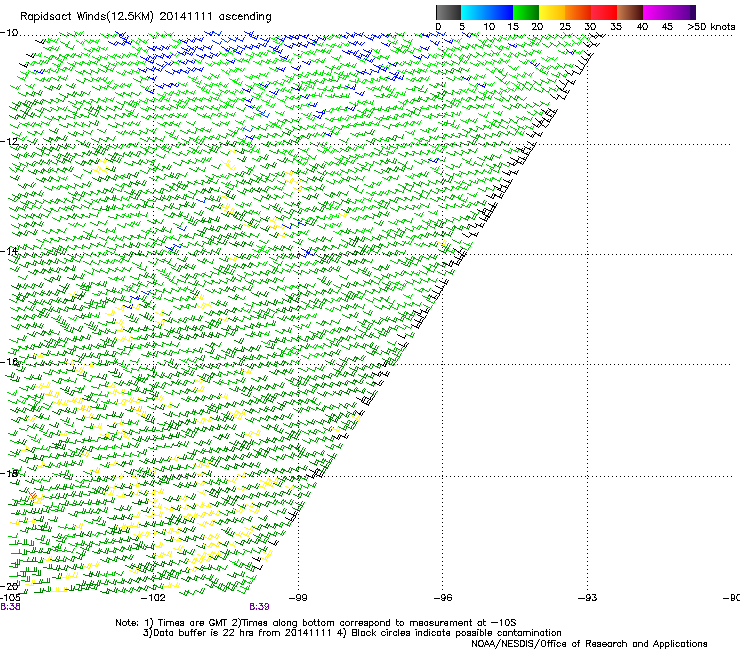This screenshot has width=740, height=650.
Task: Click the '-102' longitude axis label
Action: pyautogui.click(x=154, y=598)
